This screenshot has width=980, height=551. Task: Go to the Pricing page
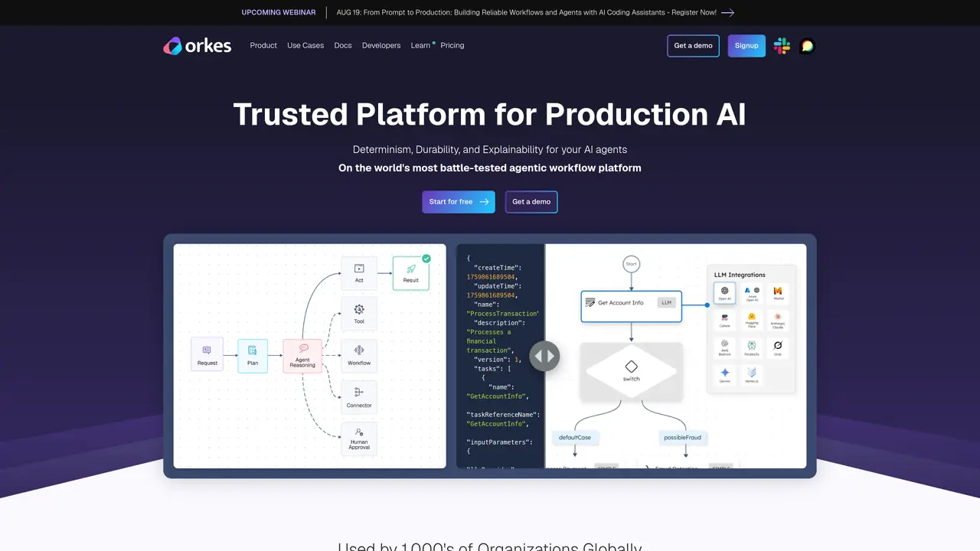tap(452, 46)
